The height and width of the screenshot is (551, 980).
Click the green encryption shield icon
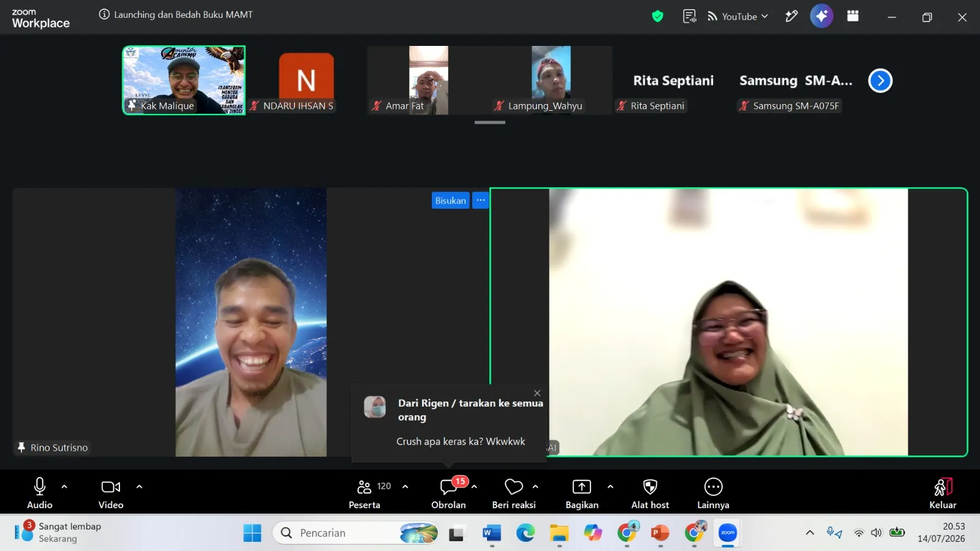point(657,17)
